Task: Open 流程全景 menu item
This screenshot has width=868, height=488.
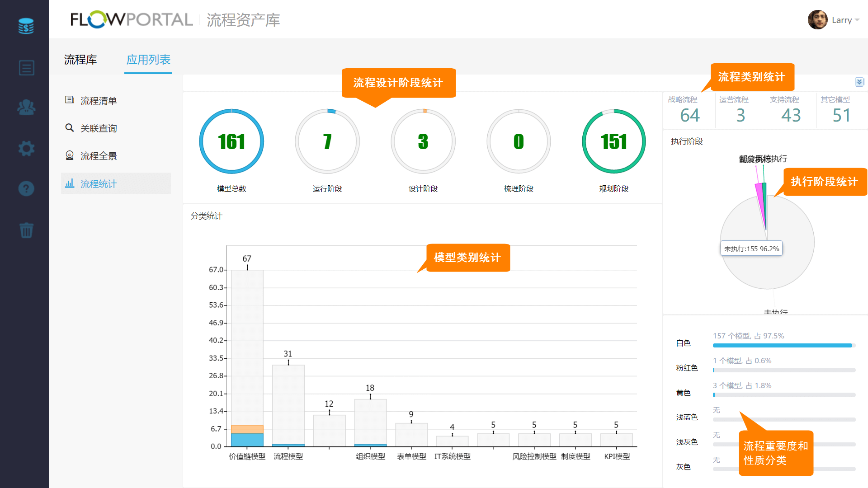Action: (99, 156)
